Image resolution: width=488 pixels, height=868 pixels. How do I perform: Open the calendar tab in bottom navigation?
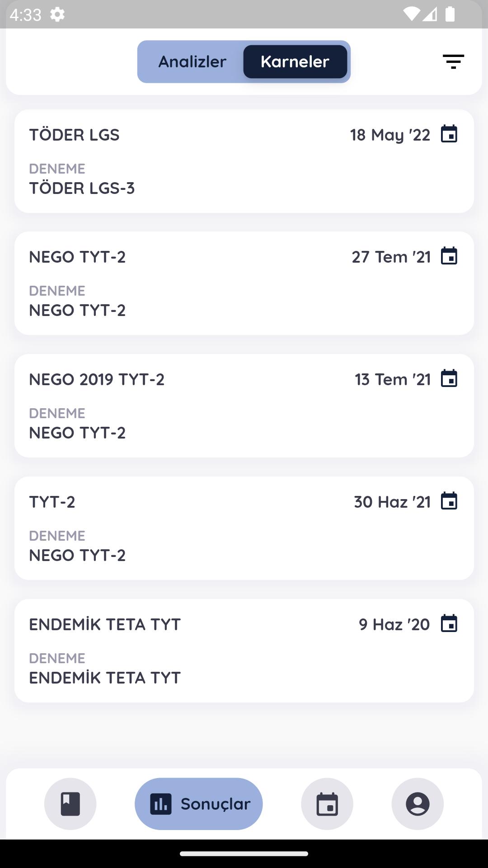pyautogui.click(x=327, y=804)
